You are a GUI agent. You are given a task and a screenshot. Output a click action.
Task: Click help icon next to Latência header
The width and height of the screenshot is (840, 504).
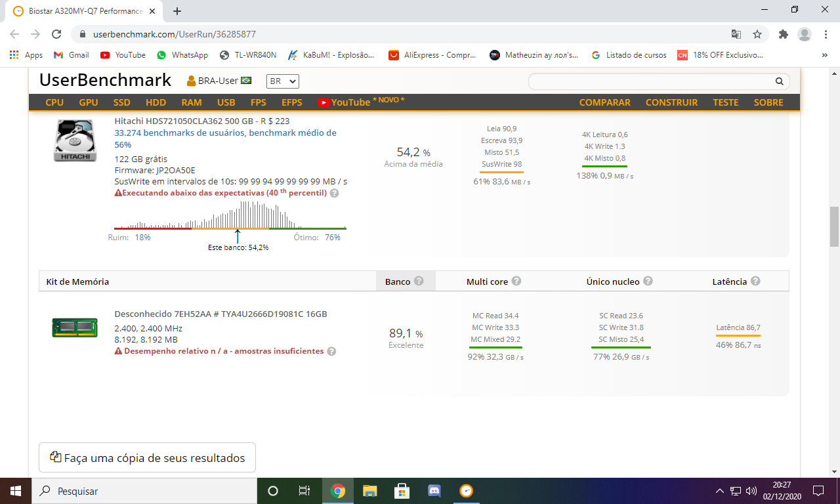[x=755, y=281]
